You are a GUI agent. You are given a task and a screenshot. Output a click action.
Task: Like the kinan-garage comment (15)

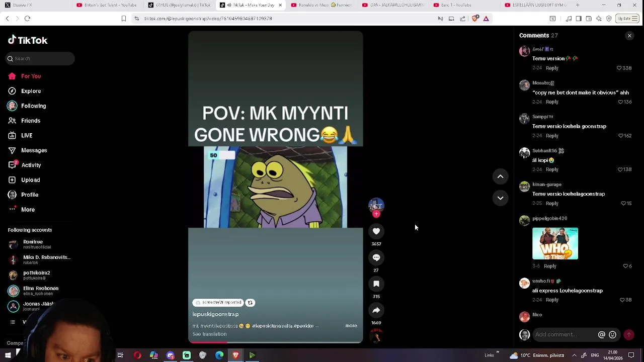(x=623, y=204)
